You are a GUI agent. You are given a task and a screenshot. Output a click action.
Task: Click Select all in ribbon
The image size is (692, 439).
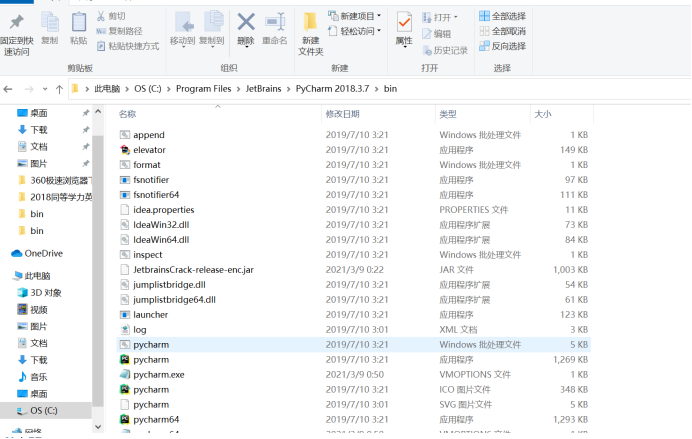tap(502, 16)
